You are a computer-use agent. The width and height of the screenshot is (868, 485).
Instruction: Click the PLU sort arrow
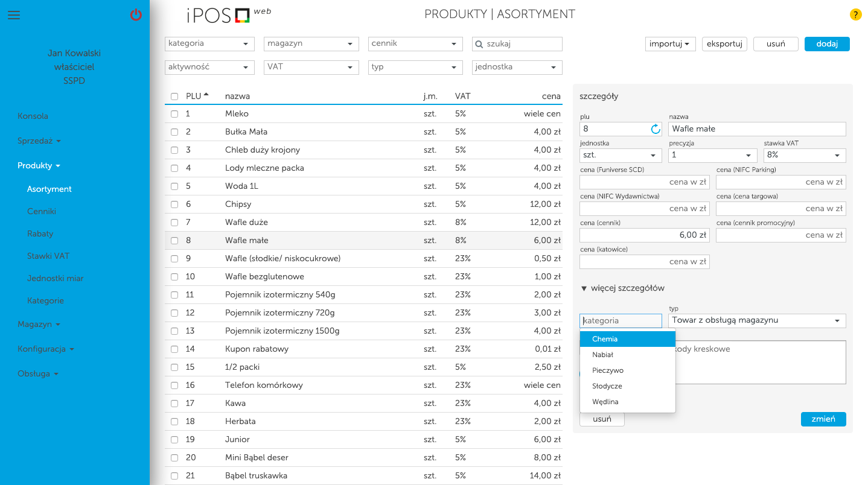(x=206, y=95)
